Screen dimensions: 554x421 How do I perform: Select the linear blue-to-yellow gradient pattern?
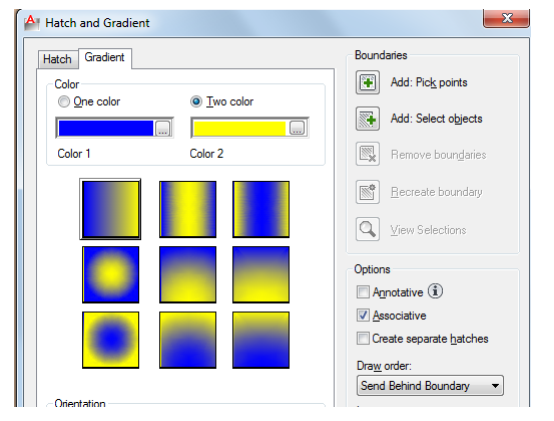click(x=111, y=209)
